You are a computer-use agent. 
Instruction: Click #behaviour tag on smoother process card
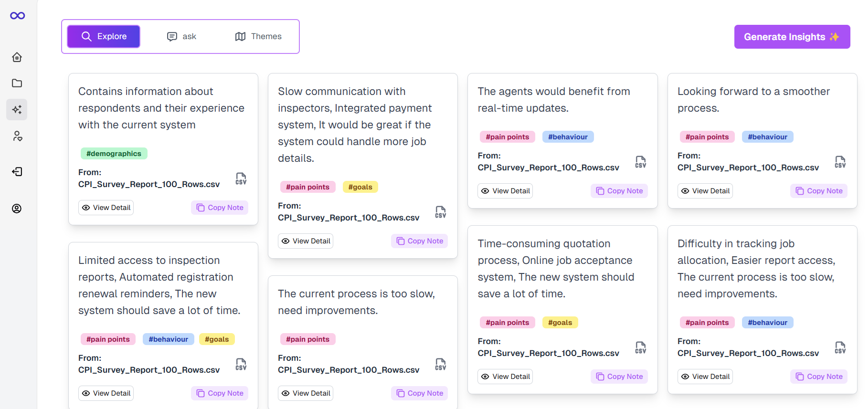(x=767, y=137)
